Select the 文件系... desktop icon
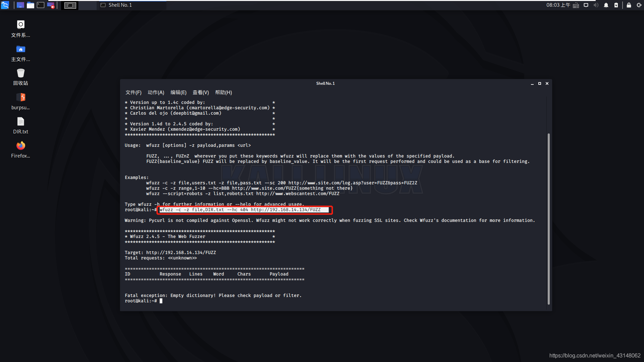The image size is (644, 362). [20, 29]
